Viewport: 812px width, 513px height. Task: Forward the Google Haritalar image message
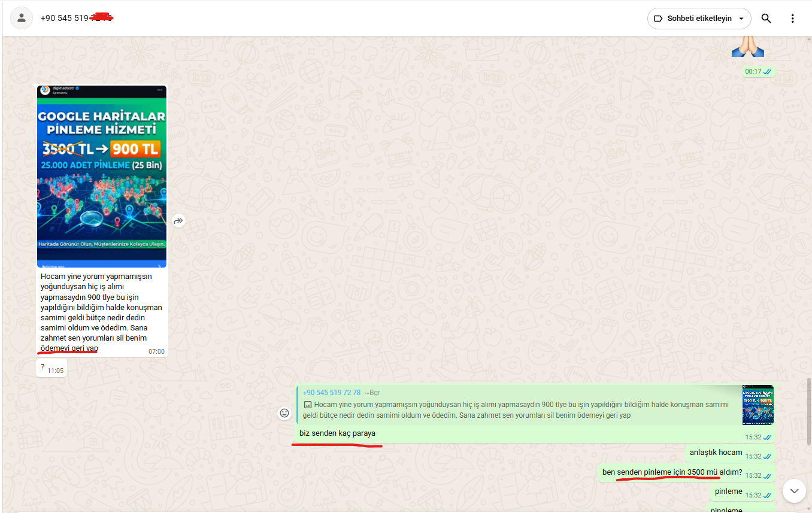178,221
